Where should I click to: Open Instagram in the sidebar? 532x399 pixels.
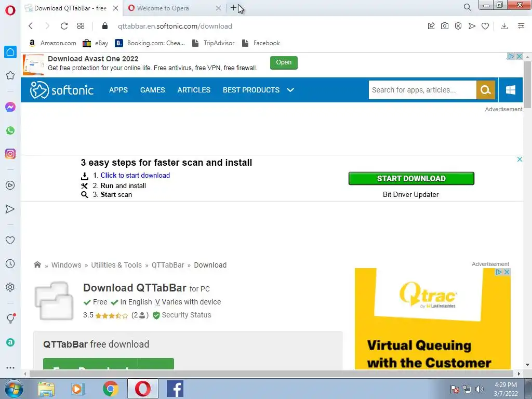click(x=10, y=154)
